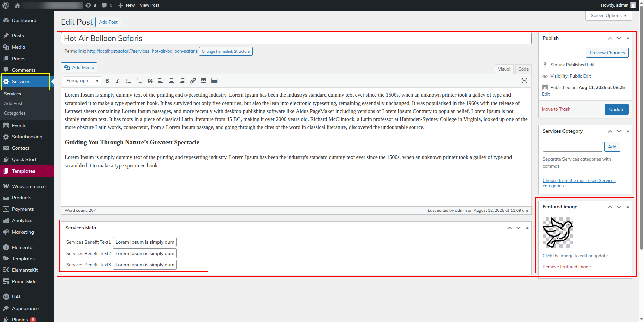Collapse the Publish panel
Screen dimensions: 644x322
point(628,38)
